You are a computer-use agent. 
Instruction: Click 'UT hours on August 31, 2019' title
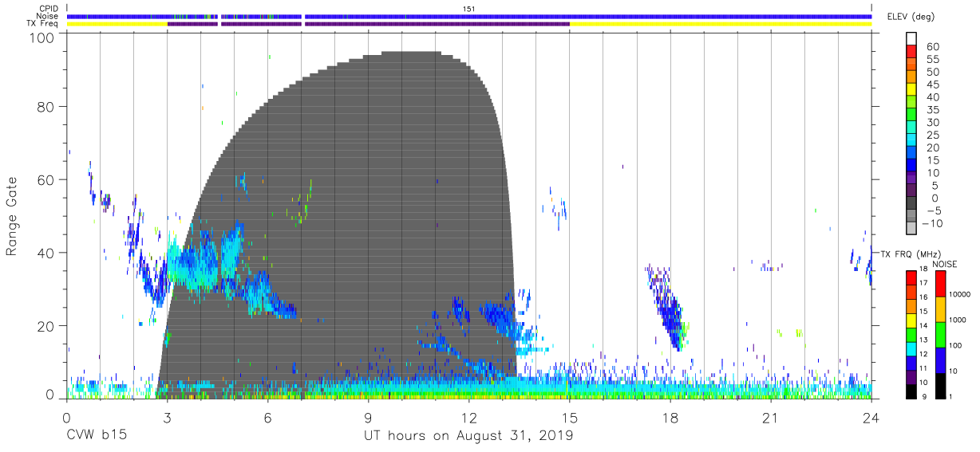point(468,436)
